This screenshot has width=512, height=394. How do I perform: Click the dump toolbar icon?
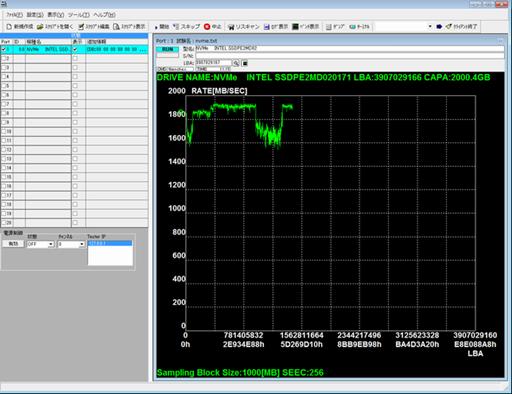[329, 27]
